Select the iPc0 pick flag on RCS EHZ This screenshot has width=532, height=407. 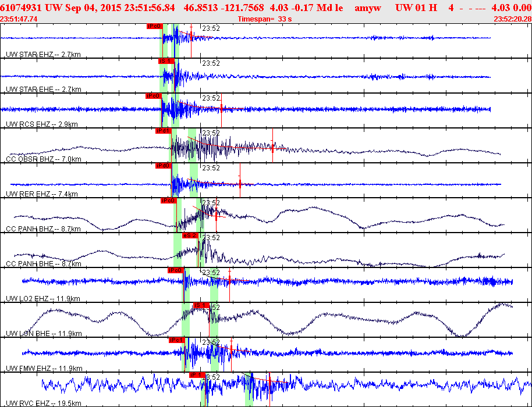pos(153,96)
